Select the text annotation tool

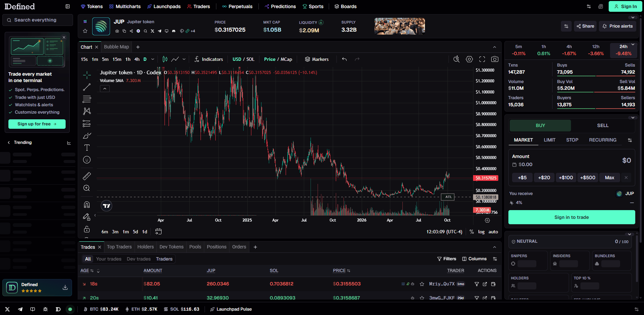pyautogui.click(x=87, y=148)
